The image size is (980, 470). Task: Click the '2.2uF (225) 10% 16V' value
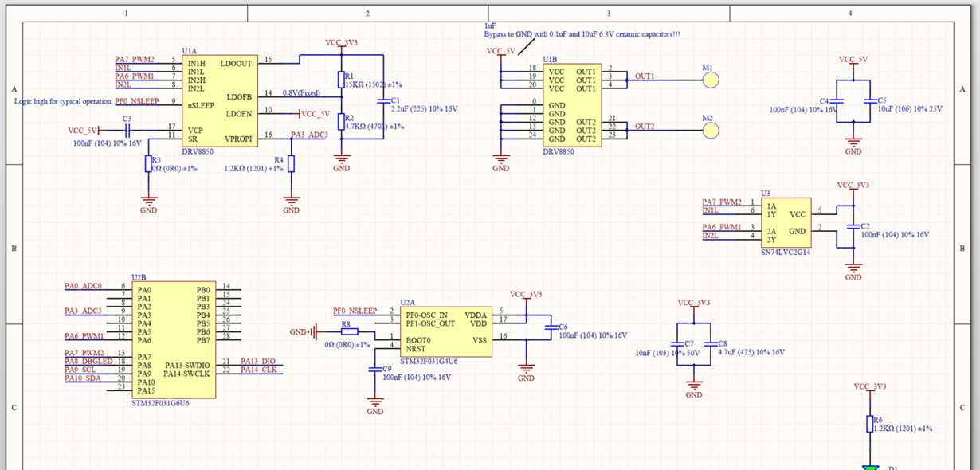[424, 108]
